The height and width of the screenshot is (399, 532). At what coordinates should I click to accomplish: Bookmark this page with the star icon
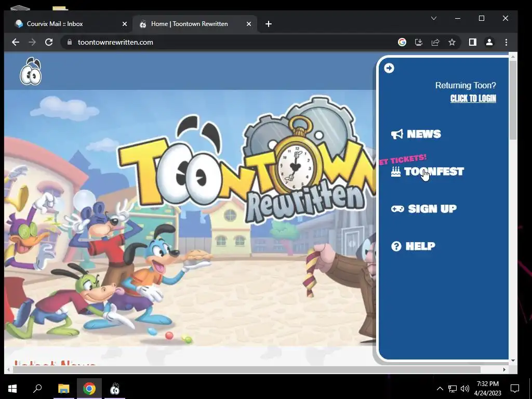[x=452, y=42]
